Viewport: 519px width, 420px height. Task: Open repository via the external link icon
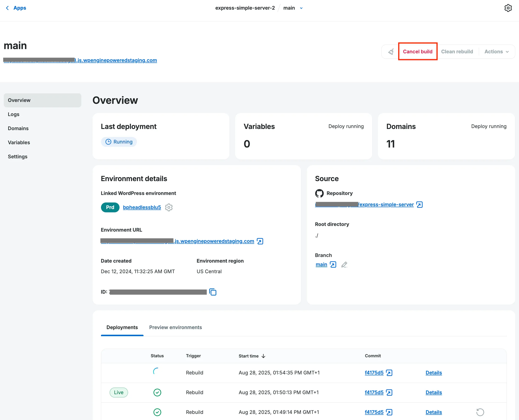point(420,205)
